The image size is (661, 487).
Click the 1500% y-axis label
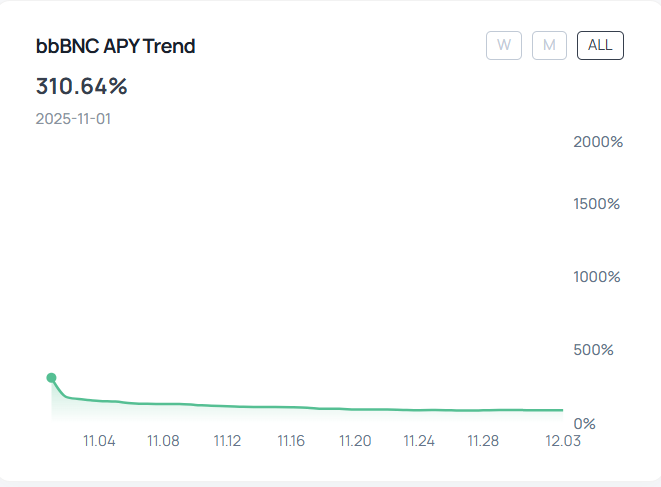597,204
